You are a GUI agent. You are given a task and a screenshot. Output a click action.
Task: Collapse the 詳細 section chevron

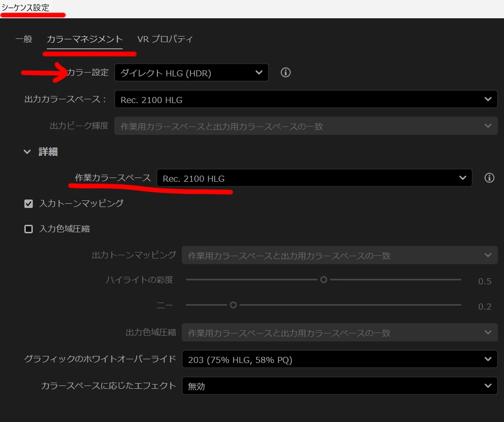27,152
